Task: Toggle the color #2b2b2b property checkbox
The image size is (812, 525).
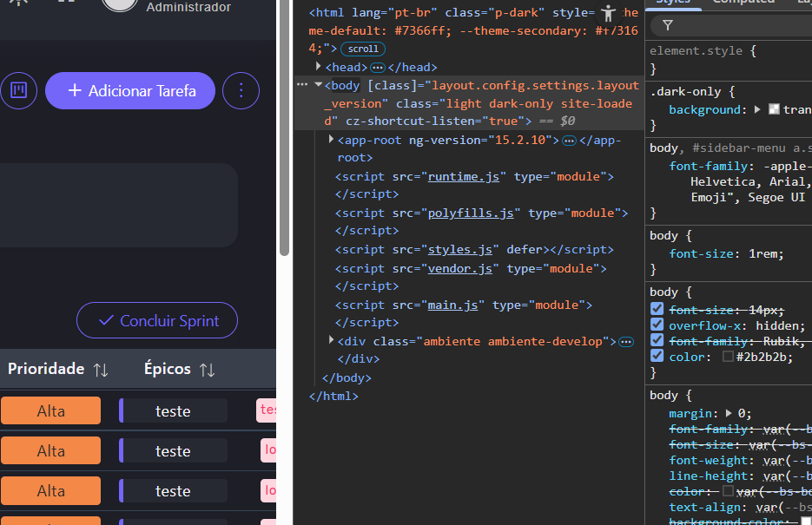Action: pyautogui.click(x=657, y=356)
